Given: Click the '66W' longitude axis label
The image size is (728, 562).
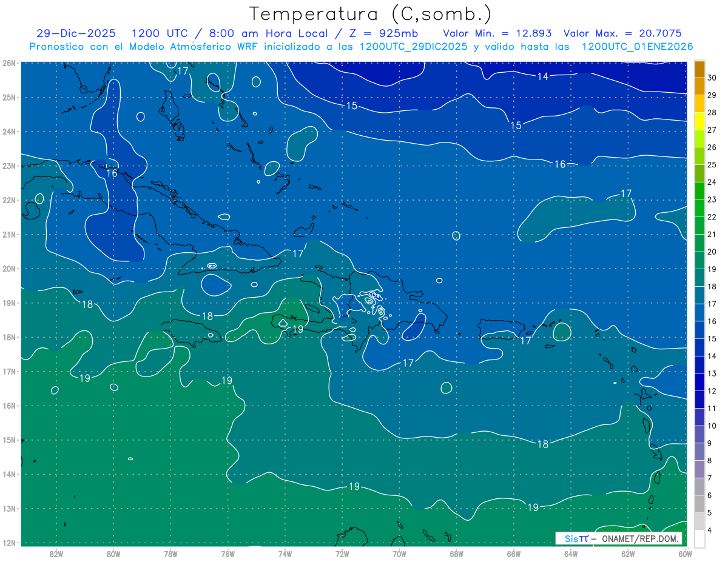Looking at the screenshot, I should pos(514,553).
